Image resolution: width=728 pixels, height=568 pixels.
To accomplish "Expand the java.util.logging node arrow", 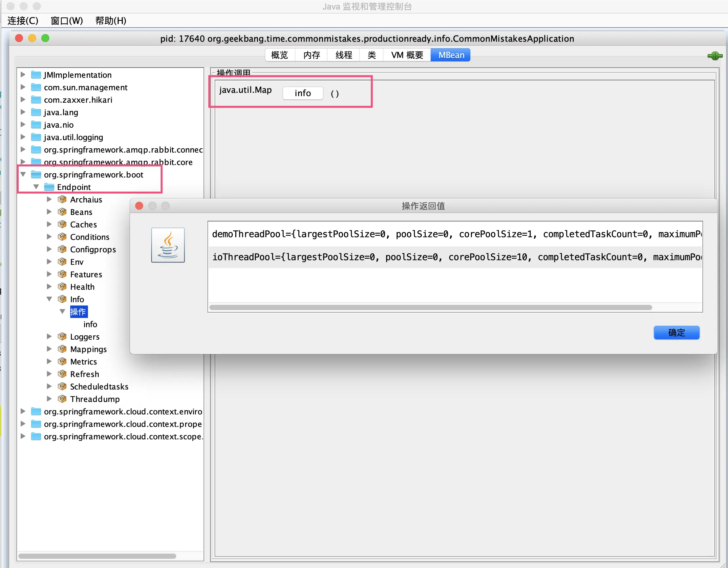I will coord(23,137).
